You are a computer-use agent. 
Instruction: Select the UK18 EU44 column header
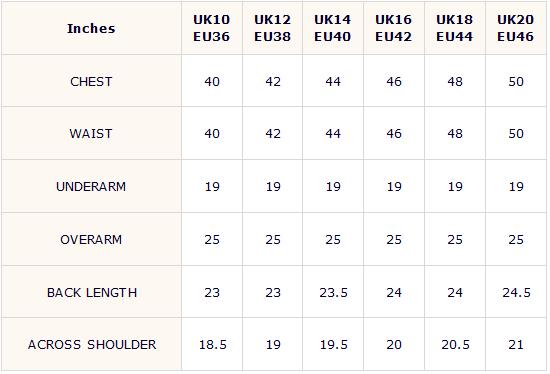[x=455, y=28]
